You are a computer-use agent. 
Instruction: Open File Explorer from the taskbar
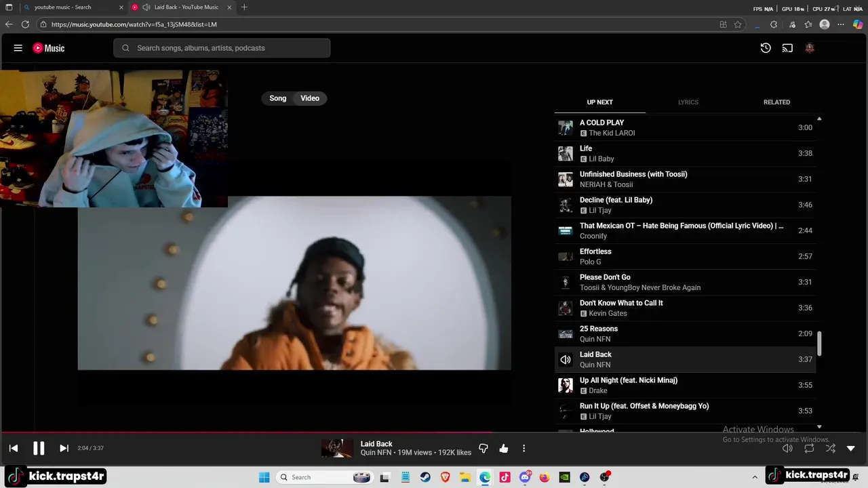pos(465,477)
